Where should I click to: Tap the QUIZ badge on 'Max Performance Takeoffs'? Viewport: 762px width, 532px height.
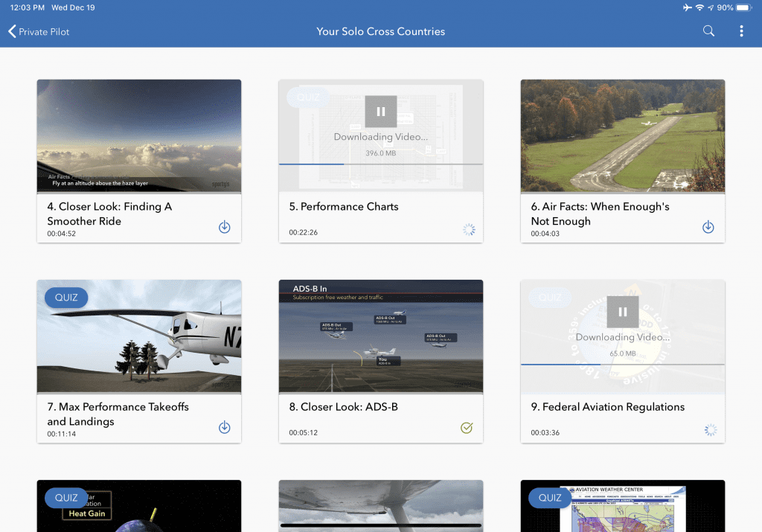tap(65, 297)
